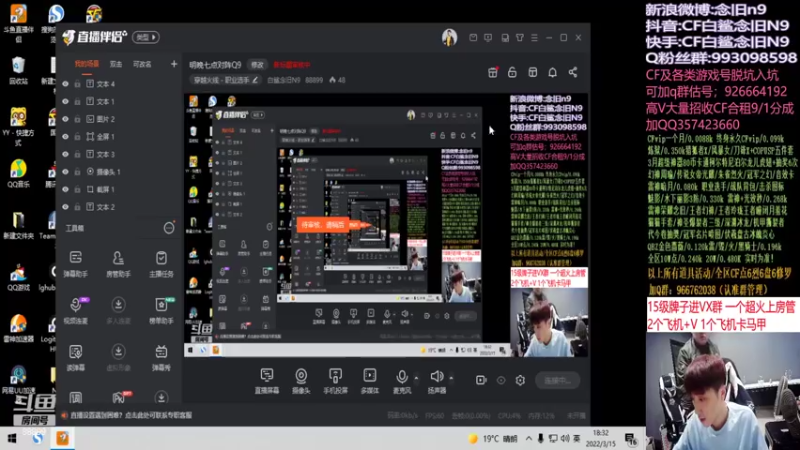
Task: Download 多人连麦 tool
Action: pos(118,310)
